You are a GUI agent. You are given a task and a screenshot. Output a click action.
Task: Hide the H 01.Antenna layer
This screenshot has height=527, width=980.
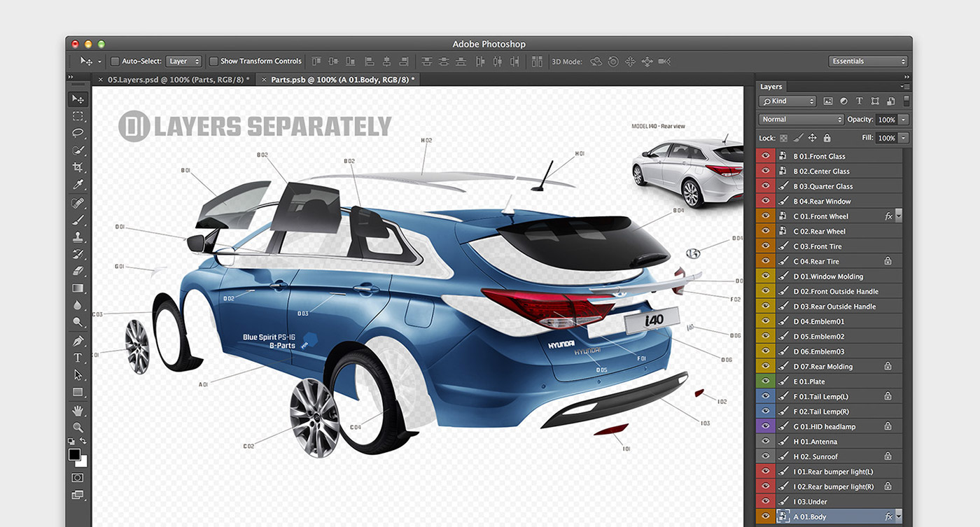point(765,442)
